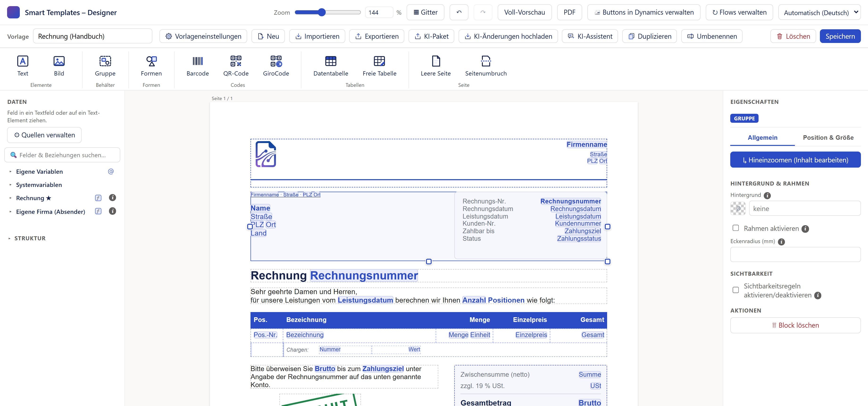The width and height of the screenshot is (868, 406).
Task: Open Vorlageneinstellungen
Action: (x=203, y=36)
